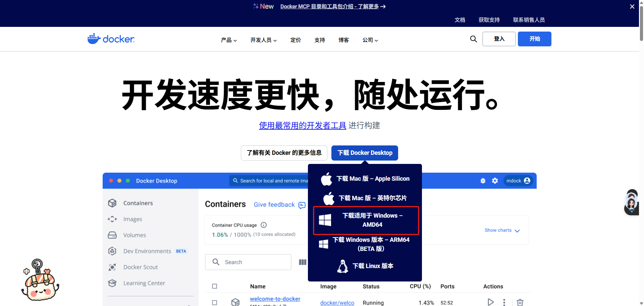Click the blue 开始 button
Image resolution: width=644 pixels, height=306 pixels.
[534, 39]
